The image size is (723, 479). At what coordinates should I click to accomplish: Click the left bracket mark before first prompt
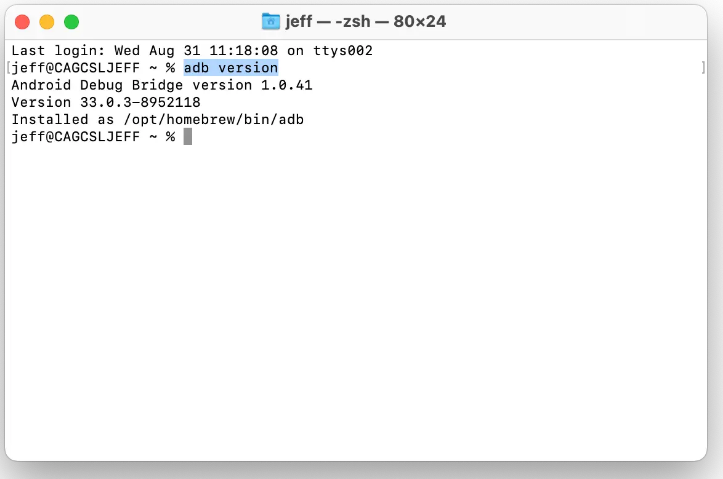(9, 68)
